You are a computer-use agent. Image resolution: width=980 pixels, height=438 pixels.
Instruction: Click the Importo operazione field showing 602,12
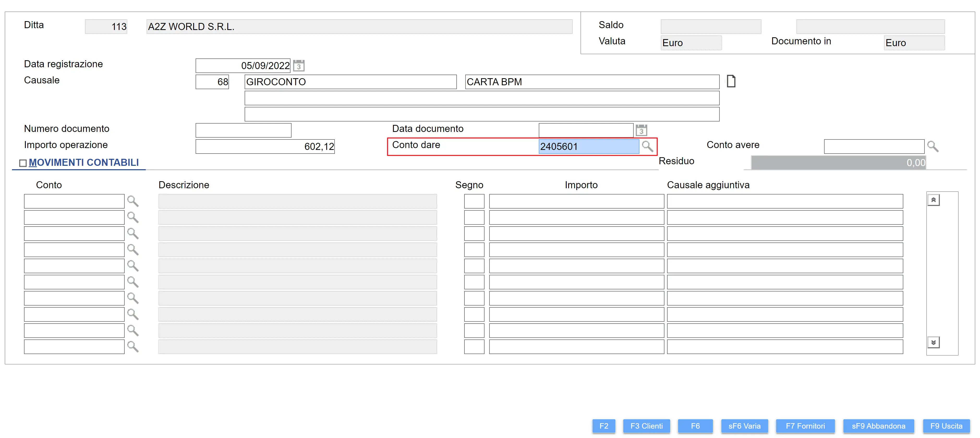[x=265, y=146]
